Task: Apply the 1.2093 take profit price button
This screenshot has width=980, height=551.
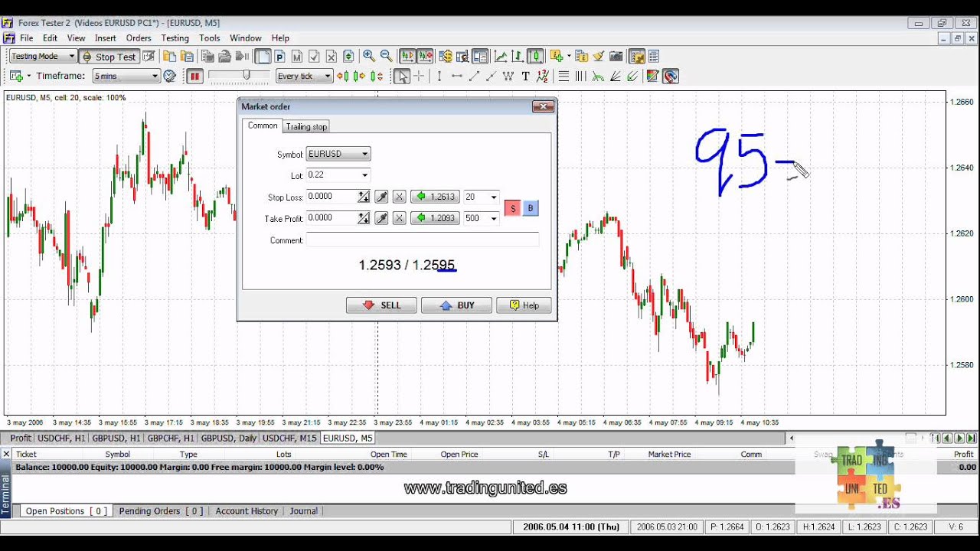Action: pos(436,218)
